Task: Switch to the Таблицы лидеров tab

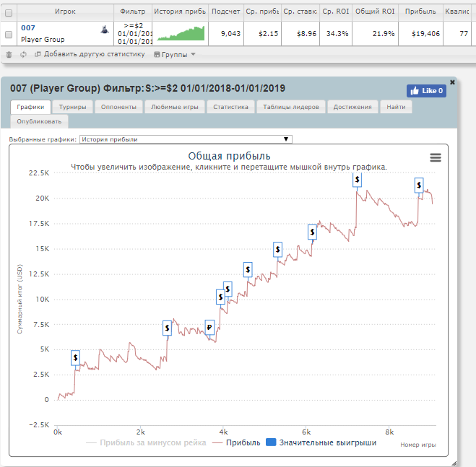Action: tap(291, 107)
